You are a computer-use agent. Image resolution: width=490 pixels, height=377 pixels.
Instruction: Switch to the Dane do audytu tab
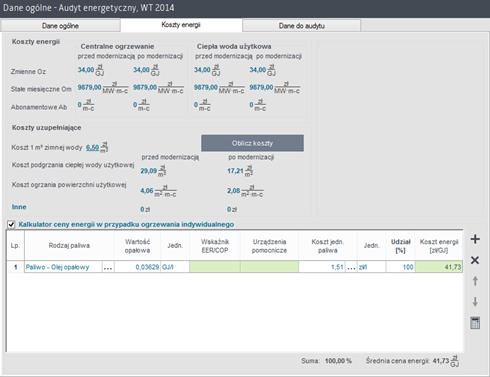(x=302, y=26)
